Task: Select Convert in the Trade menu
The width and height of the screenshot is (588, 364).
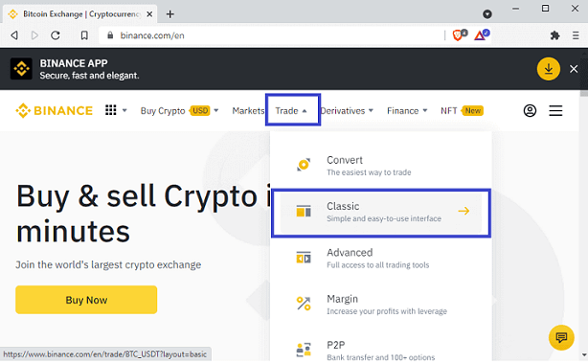Action: click(381, 166)
